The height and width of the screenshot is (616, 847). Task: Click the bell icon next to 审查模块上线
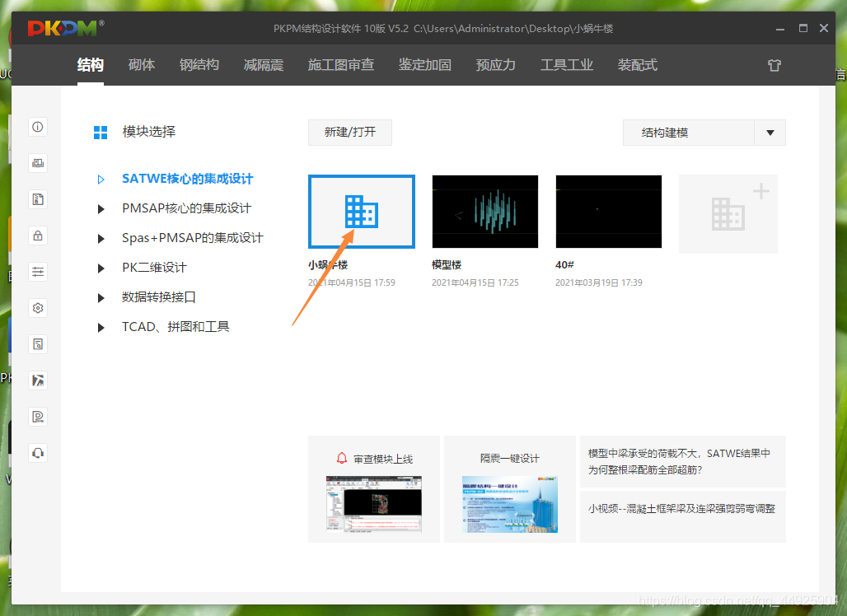(341, 459)
